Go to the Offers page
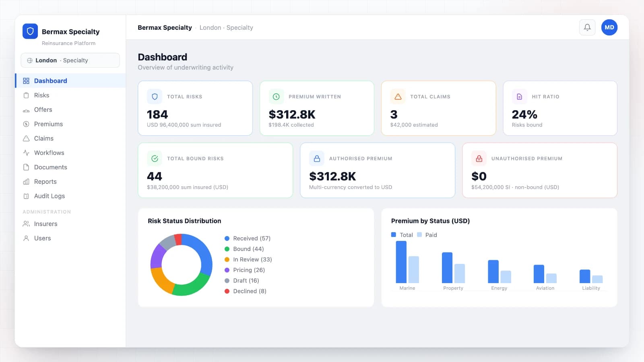 coord(70,110)
